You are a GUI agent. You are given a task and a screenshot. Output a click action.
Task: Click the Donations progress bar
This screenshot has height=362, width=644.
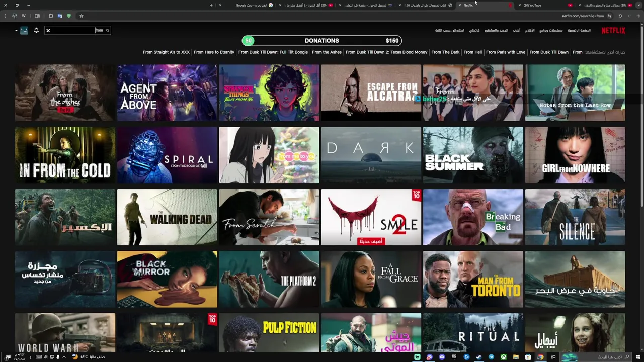(321, 41)
